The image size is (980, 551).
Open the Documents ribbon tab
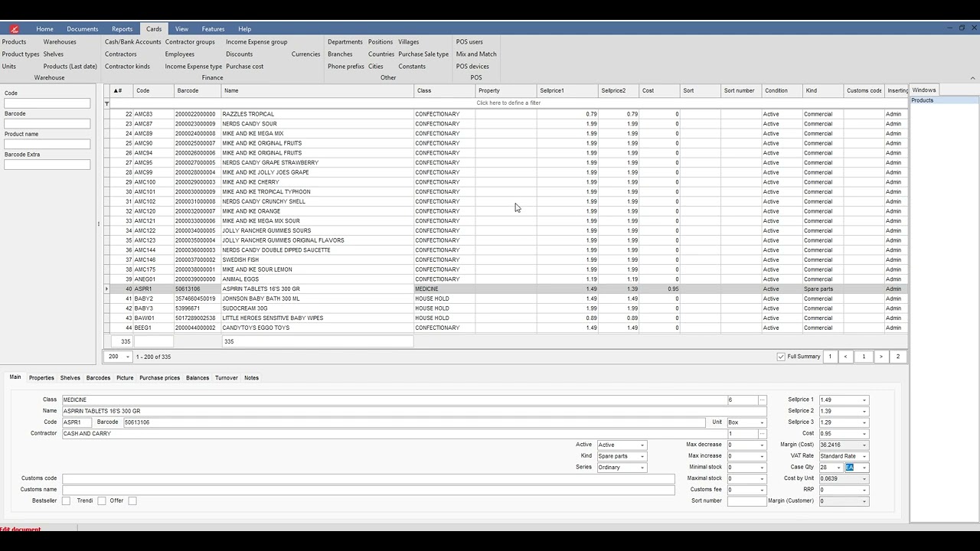pyautogui.click(x=83, y=29)
